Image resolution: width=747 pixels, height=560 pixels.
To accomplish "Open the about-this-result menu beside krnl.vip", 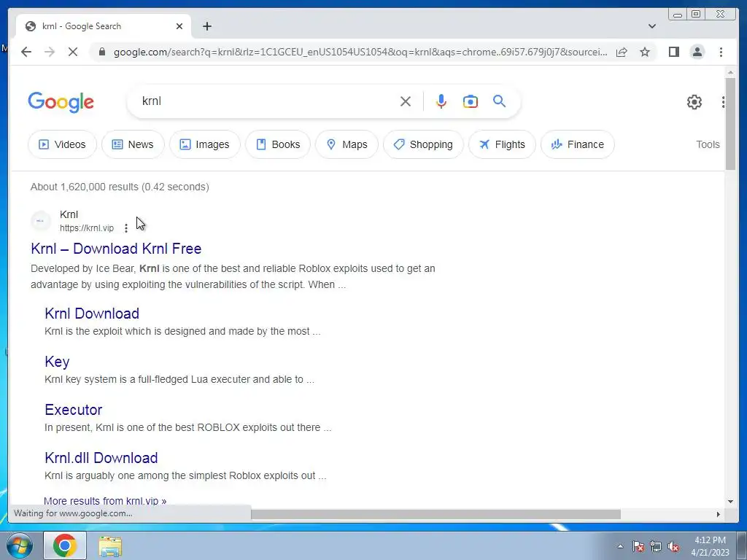I will click(x=125, y=228).
